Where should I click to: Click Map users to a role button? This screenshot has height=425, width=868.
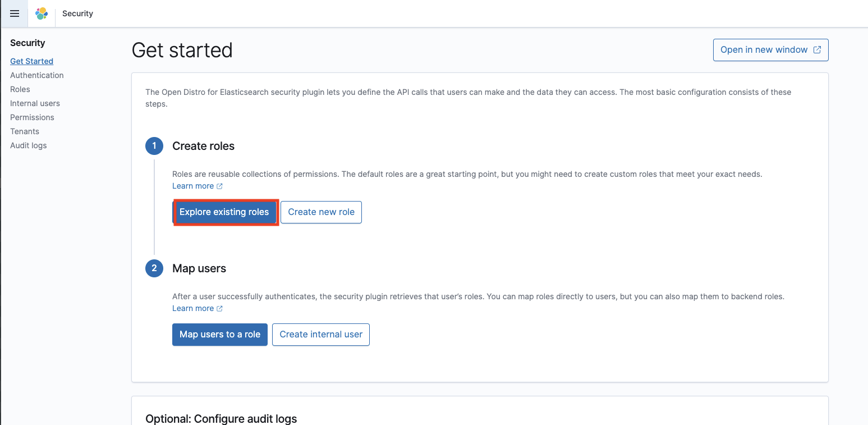point(220,335)
